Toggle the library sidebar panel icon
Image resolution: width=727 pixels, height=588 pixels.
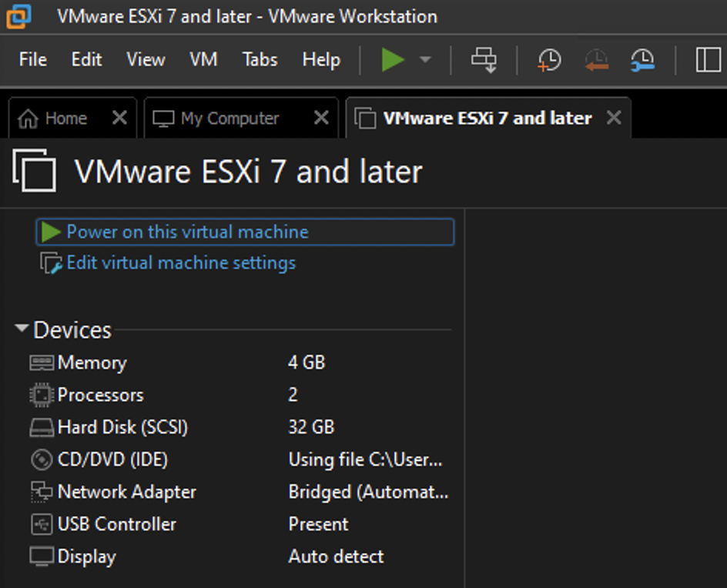[x=708, y=60]
